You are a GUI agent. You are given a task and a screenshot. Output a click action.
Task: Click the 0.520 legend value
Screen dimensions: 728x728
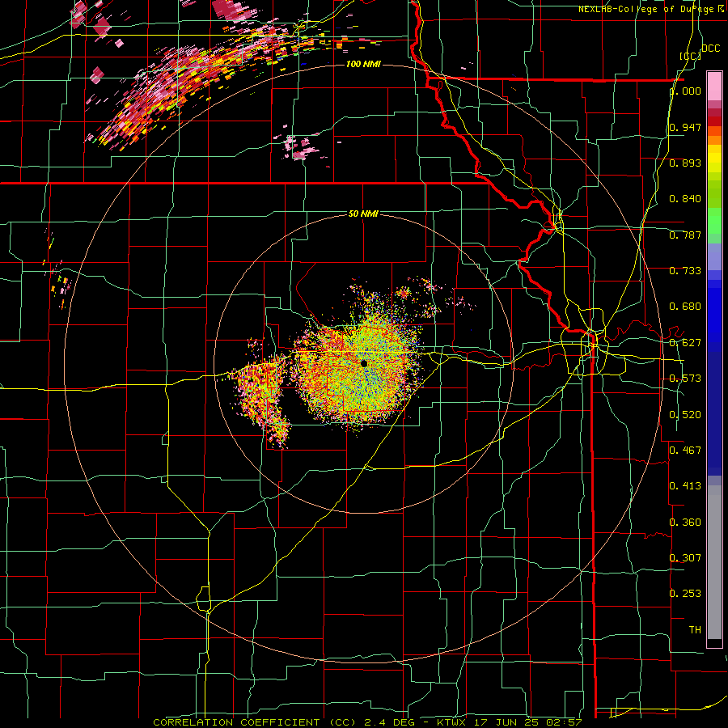point(685,415)
